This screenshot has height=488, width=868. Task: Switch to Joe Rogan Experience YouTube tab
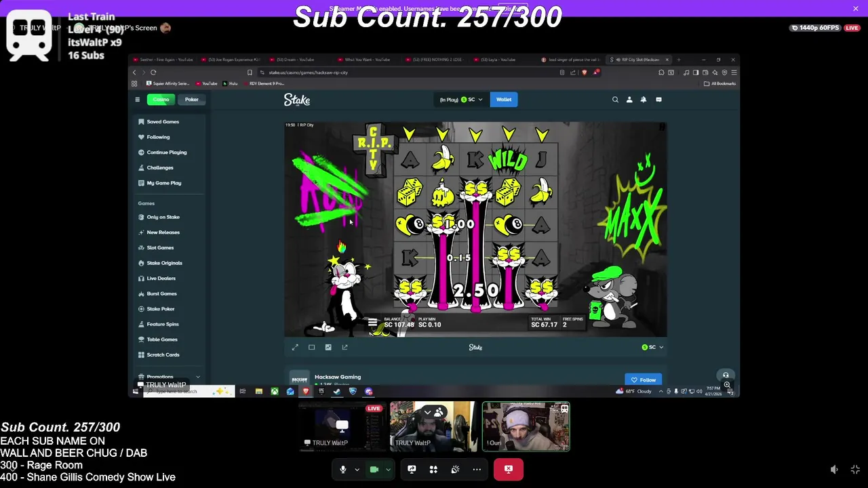click(x=231, y=60)
